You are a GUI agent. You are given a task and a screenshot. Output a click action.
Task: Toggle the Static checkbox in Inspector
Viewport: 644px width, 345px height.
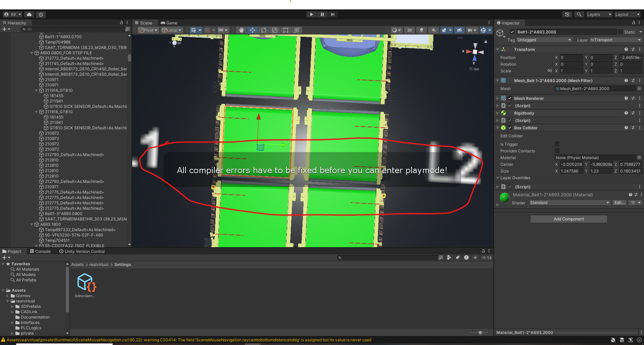click(621, 32)
